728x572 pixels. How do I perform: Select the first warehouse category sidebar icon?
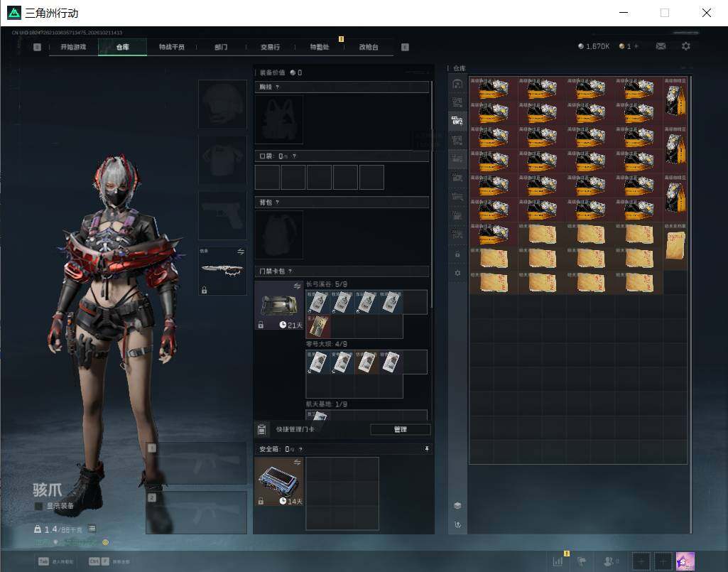coord(457,84)
